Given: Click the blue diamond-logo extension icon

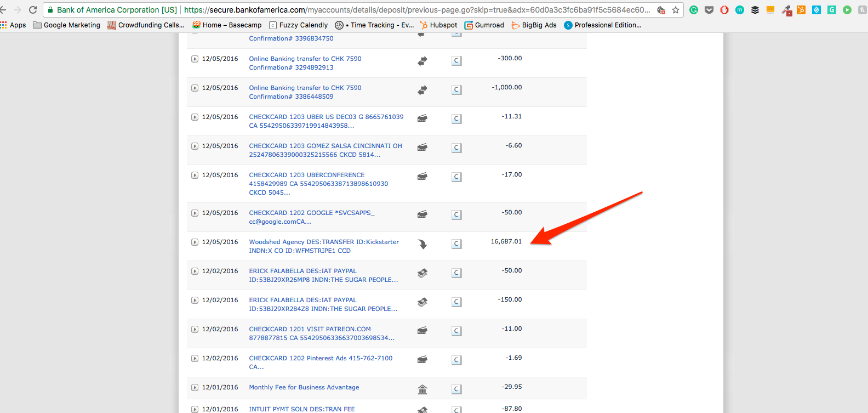Looking at the screenshot, I should tap(816, 10).
